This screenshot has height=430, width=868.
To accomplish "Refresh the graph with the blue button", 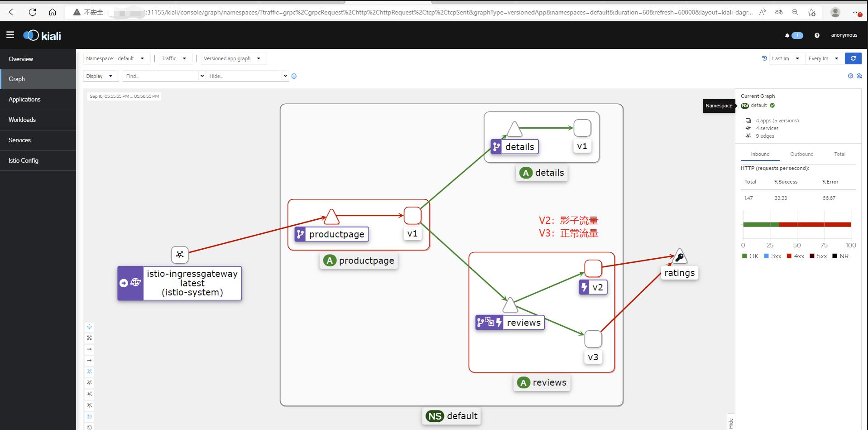I will (x=853, y=58).
